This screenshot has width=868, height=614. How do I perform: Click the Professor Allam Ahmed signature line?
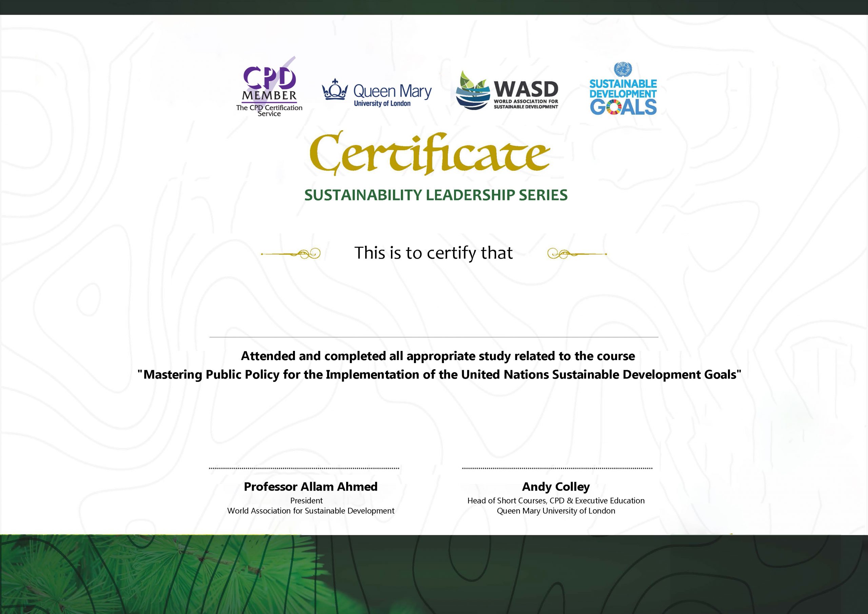click(x=304, y=468)
